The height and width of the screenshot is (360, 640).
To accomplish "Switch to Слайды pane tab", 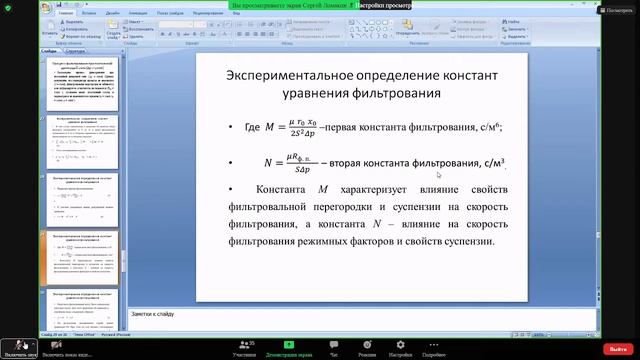I will point(49,51).
